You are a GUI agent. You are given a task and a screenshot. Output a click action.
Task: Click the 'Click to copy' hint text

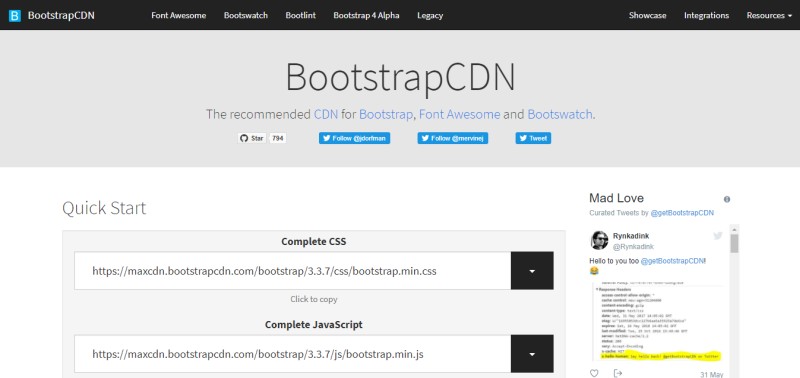click(314, 299)
